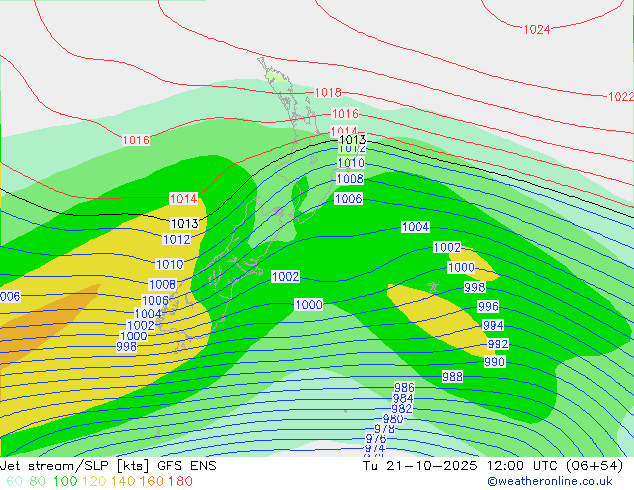Image resolution: width=634 pixels, height=490 pixels.
Task: Click the blue 980 isobar label
Action: click(393, 419)
